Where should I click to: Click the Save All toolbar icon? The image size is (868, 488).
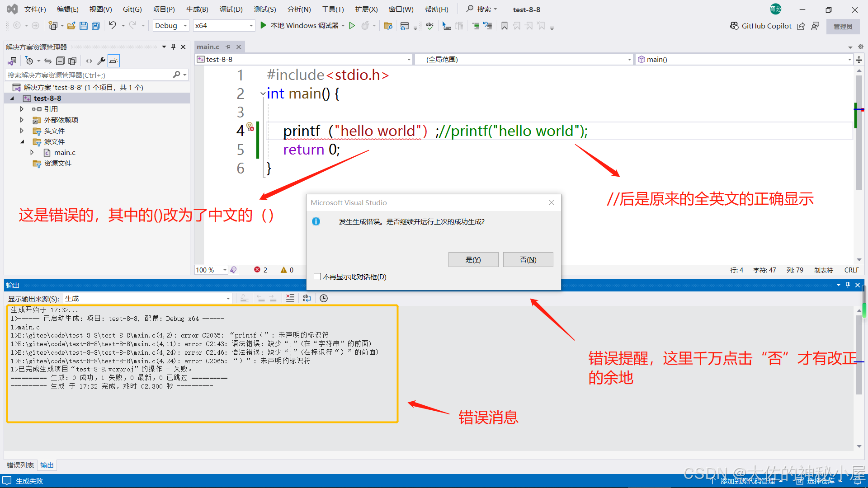96,26
